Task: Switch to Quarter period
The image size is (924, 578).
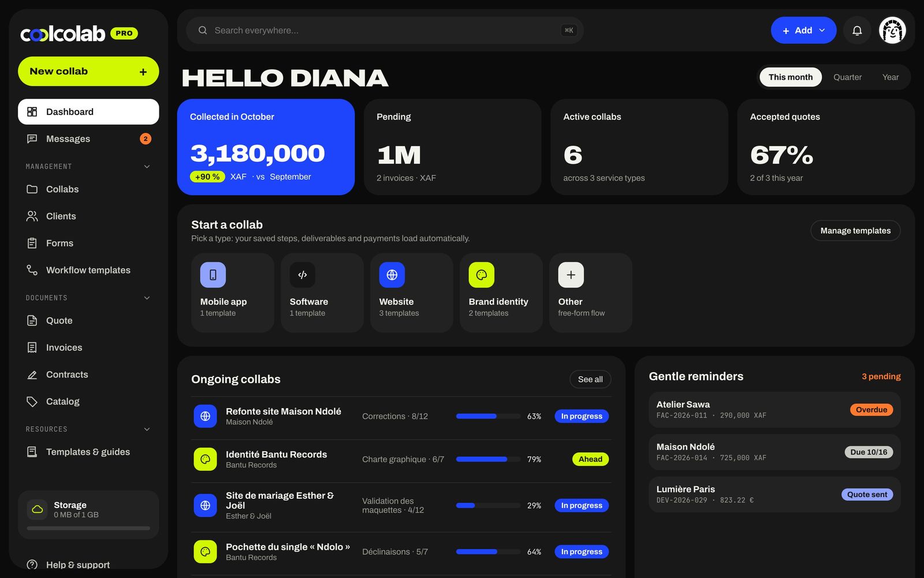Action: click(847, 77)
